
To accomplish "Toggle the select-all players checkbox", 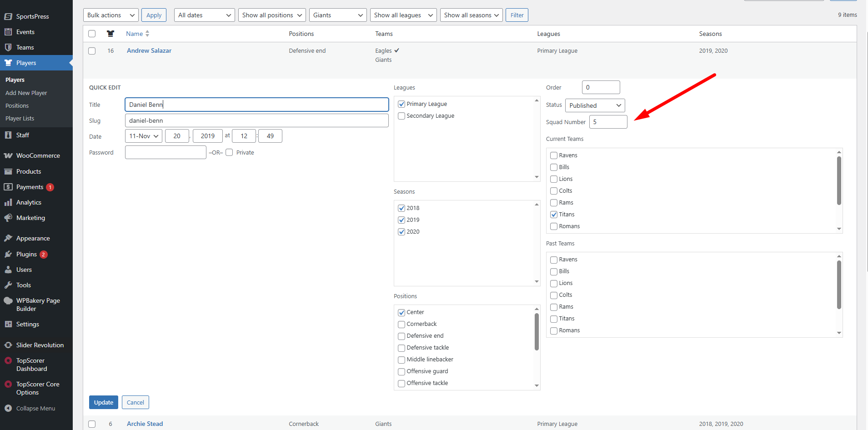I will point(92,34).
